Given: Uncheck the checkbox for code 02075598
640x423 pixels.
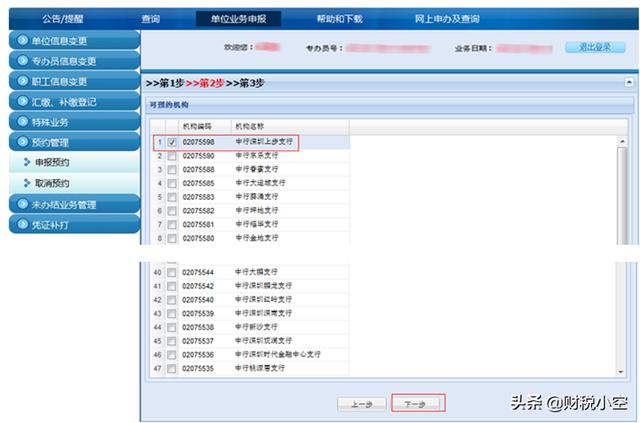Looking at the screenshot, I should point(172,142).
